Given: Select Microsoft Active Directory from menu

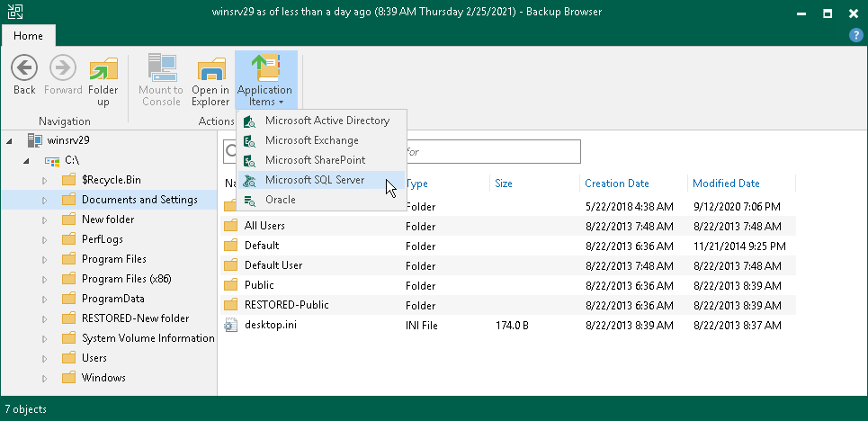Looking at the screenshot, I should coord(327,121).
